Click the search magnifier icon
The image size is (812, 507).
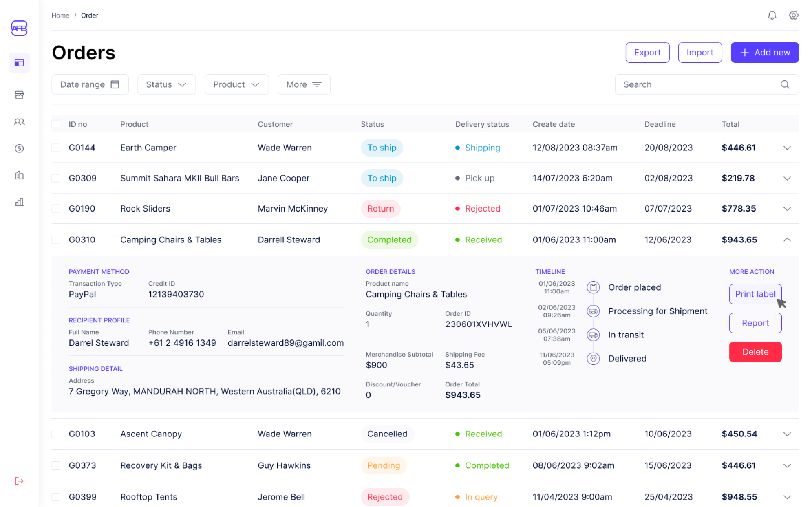[785, 84]
